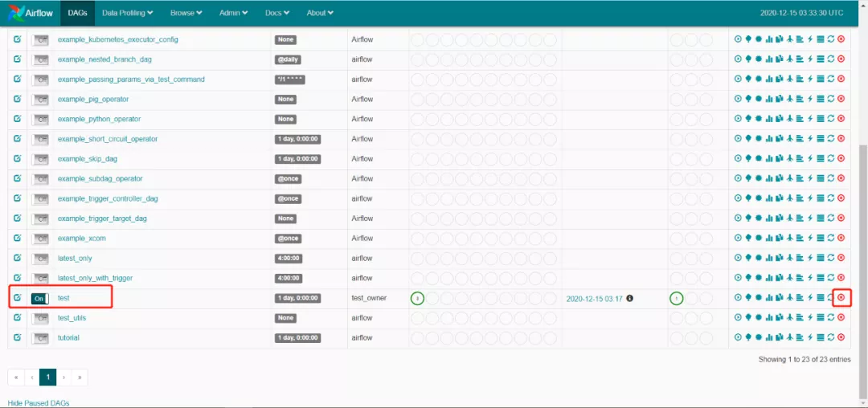
Task: Go to the DAGs tab
Action: (x=77, y=13)
